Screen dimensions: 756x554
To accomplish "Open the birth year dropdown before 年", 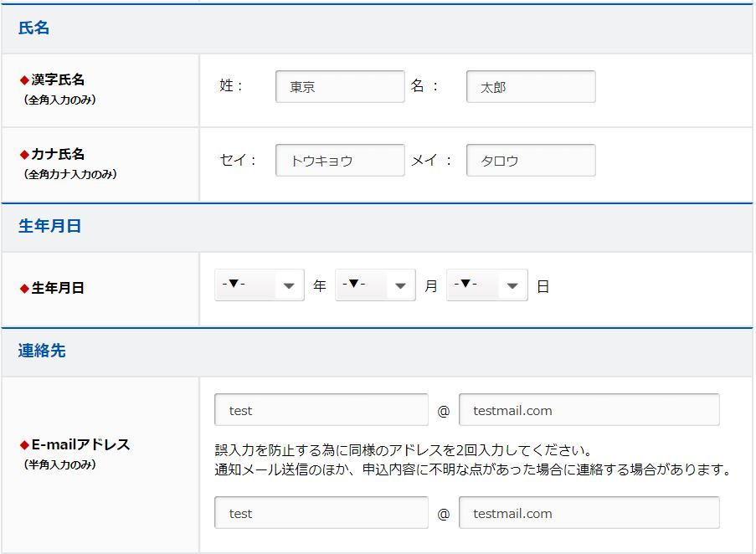I will pos(259,285).
